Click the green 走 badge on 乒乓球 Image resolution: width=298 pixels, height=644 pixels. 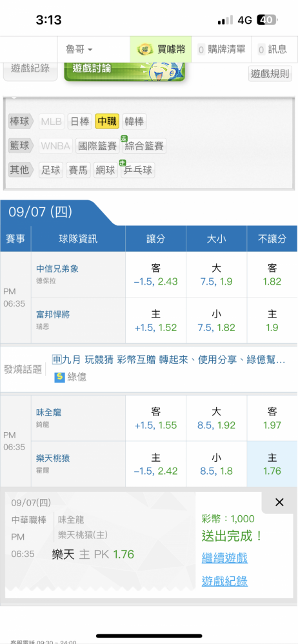point(121,163)
